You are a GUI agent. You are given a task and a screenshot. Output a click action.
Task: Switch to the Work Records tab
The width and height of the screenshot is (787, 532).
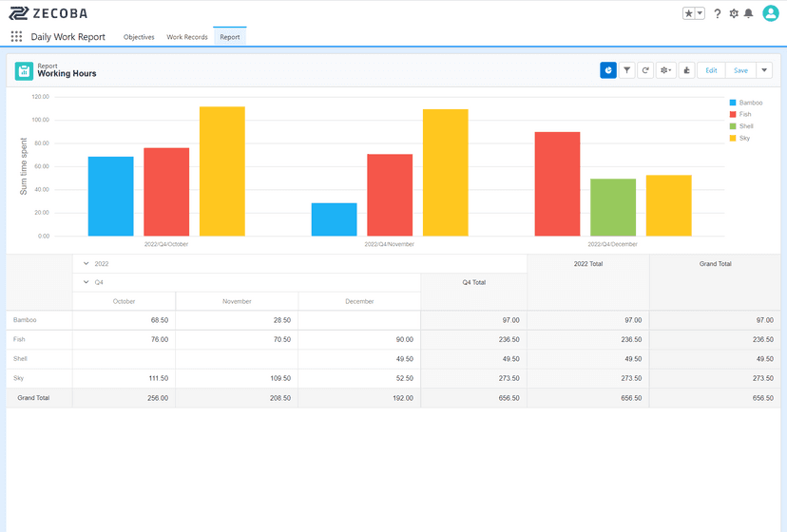pyautogui.click(x=187, y=37)
